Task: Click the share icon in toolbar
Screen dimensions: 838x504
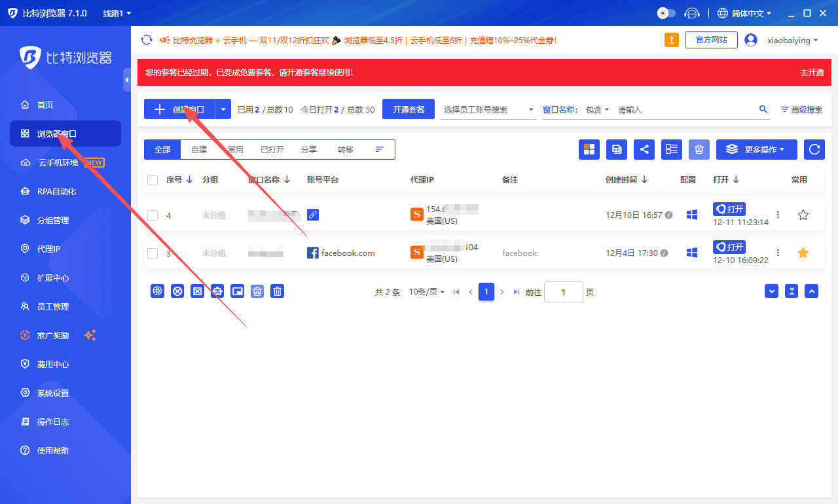Action: [644, 149]
